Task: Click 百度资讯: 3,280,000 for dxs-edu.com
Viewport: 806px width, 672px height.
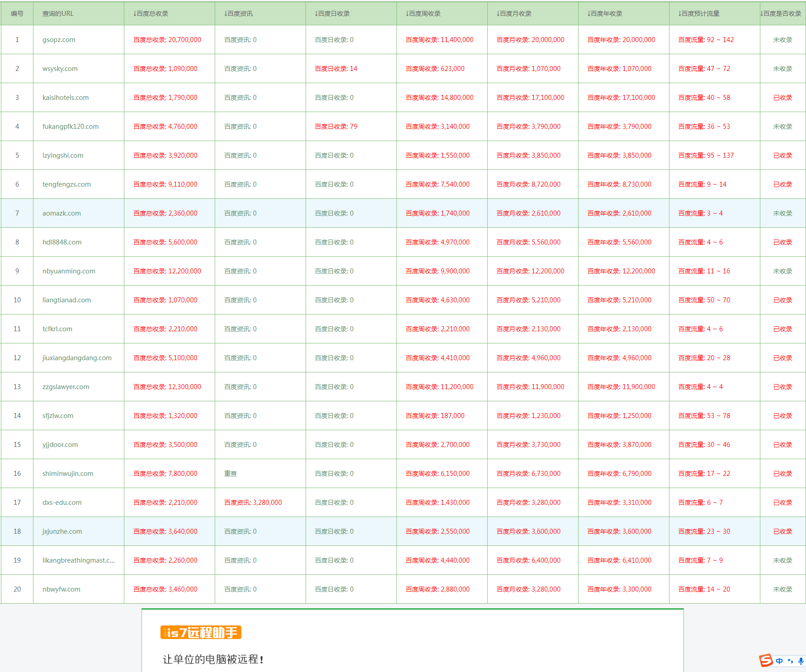Action: [x=253, y=503]
